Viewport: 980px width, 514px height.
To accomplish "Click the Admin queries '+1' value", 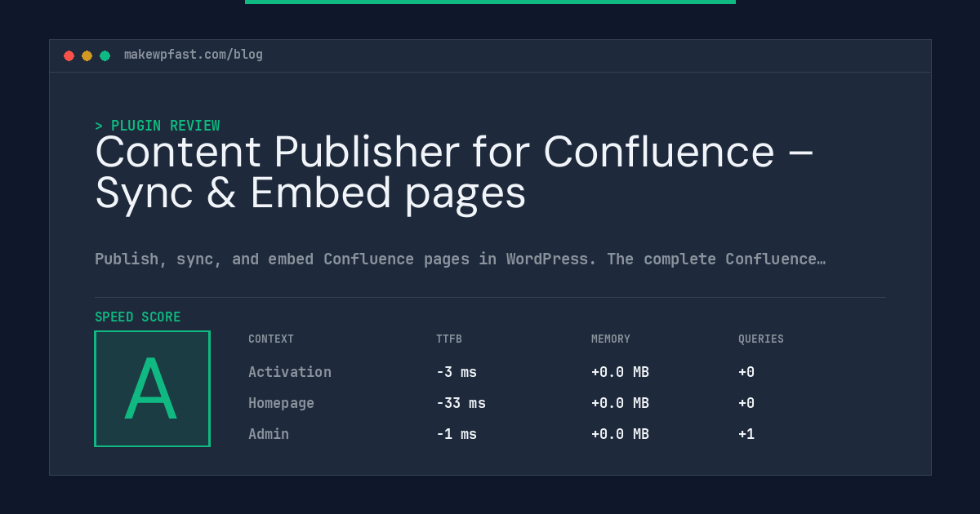I will 746,434.
